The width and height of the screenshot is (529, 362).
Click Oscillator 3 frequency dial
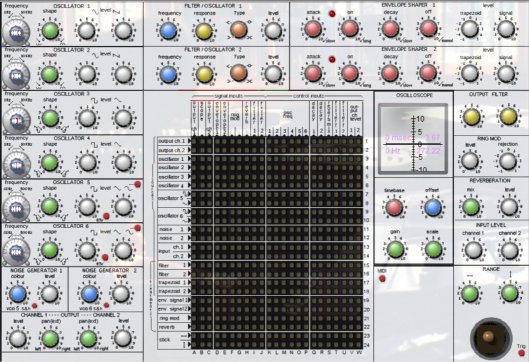click(16, 120)
